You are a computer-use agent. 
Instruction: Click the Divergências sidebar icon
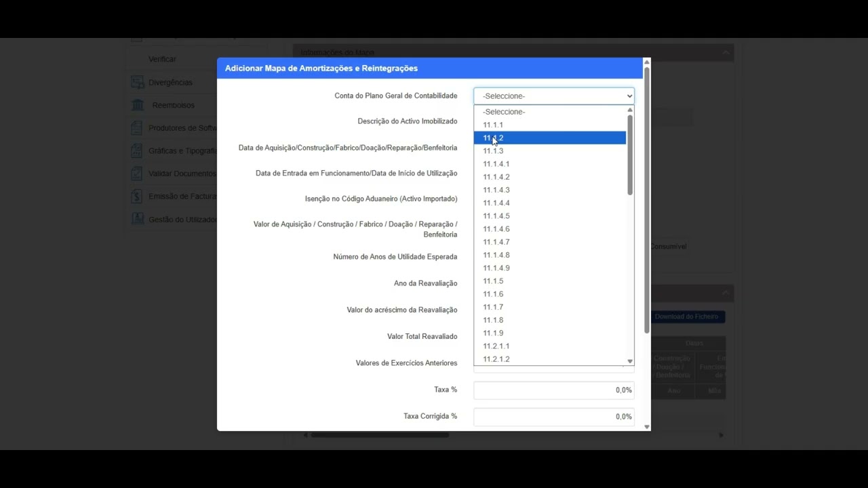[138, 82]
